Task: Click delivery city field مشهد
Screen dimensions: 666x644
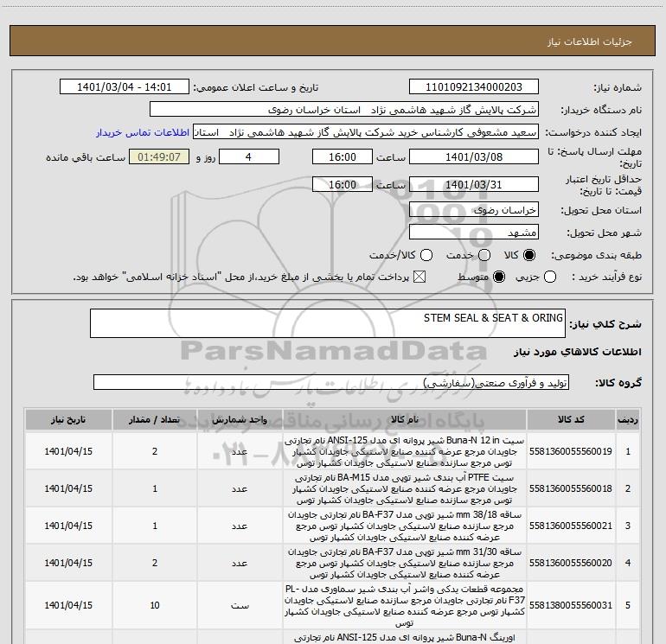Action: pyautogui.click(x=474, y=232)
